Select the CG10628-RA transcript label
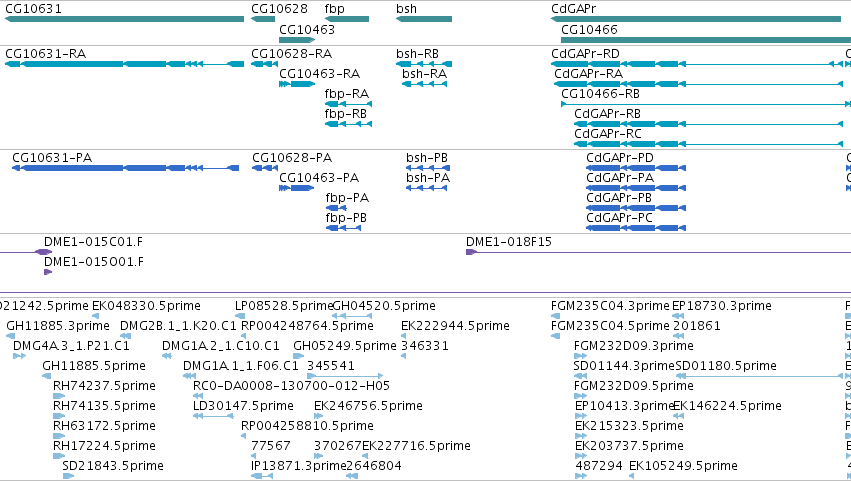 [291, 54]
